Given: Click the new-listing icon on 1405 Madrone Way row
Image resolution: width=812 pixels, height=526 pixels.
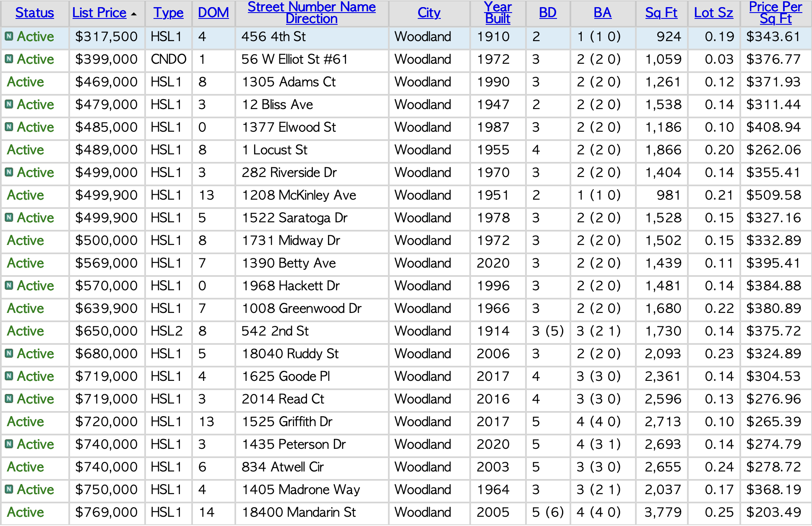Looking at the screenshot, I should [x=9, y=490].
